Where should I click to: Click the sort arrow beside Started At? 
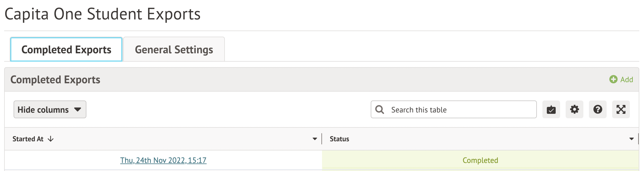coord(51,139)
